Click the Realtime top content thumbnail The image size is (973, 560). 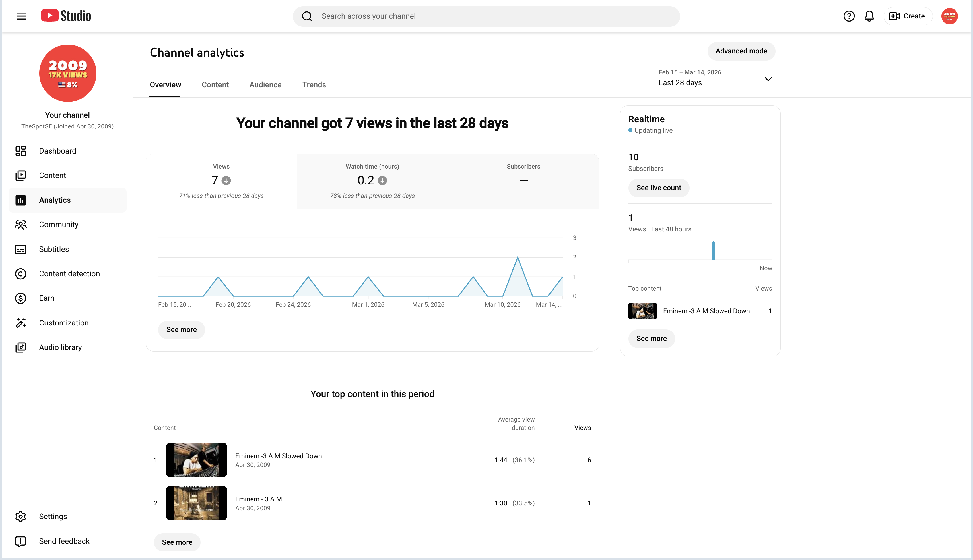(642, 311)
